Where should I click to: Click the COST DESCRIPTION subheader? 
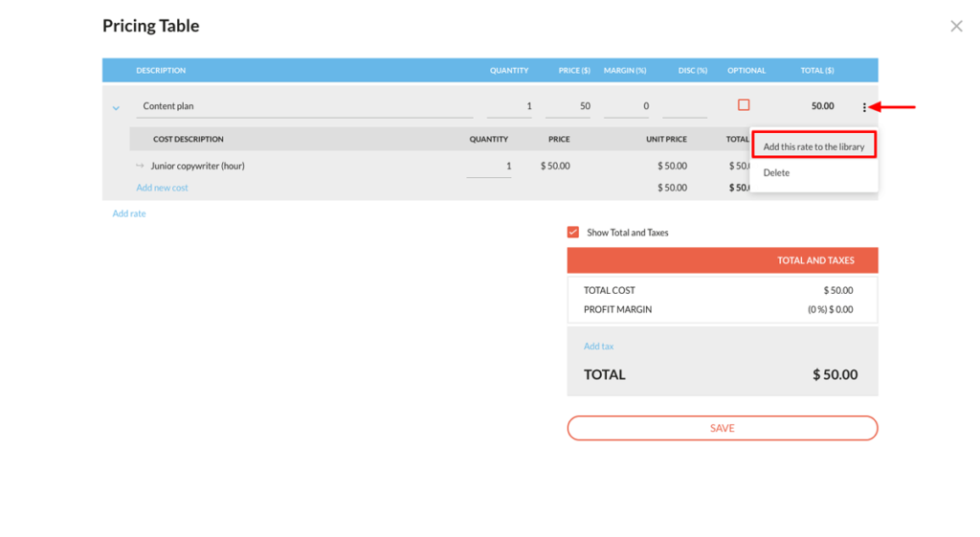(x=189, y=140)
